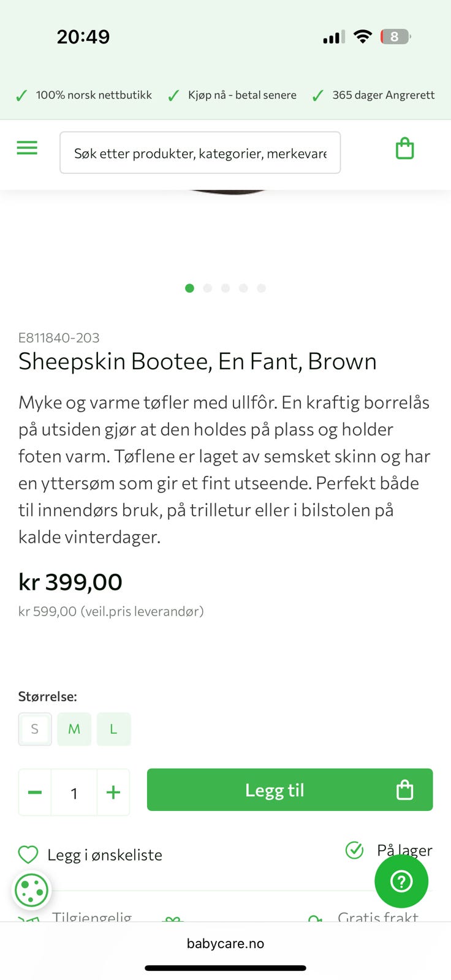Jump to third image carousel dot
Screen dimensions: 451x980
[225, 288]
